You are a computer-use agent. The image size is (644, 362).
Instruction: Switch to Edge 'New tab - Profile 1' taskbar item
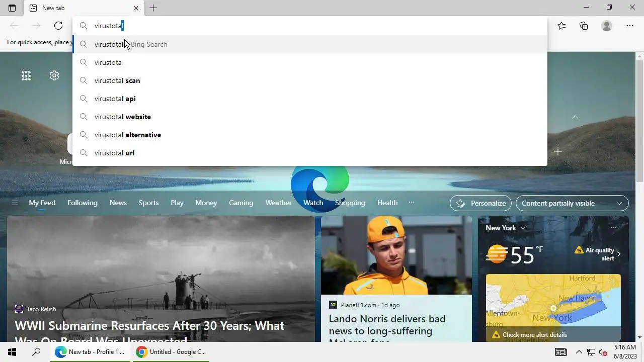click(x=90, y=352)
